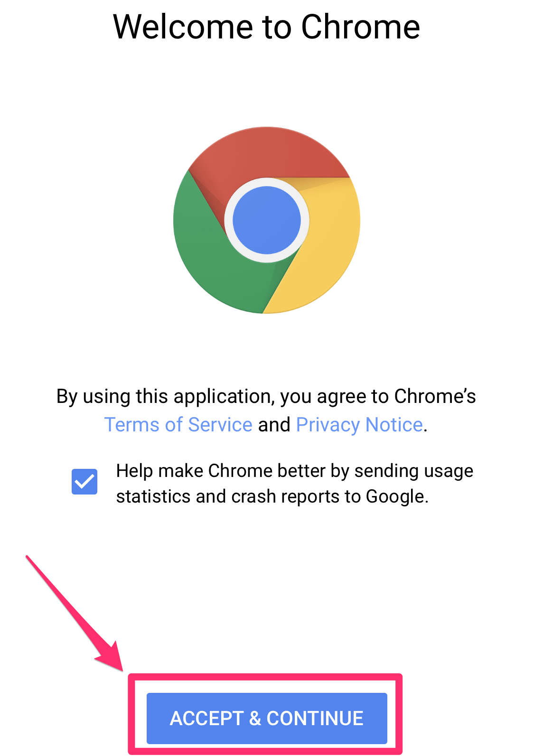The image size is (534, 756).
Task: Click the red segment of the Chrome logo
Action: click(269, 153)
